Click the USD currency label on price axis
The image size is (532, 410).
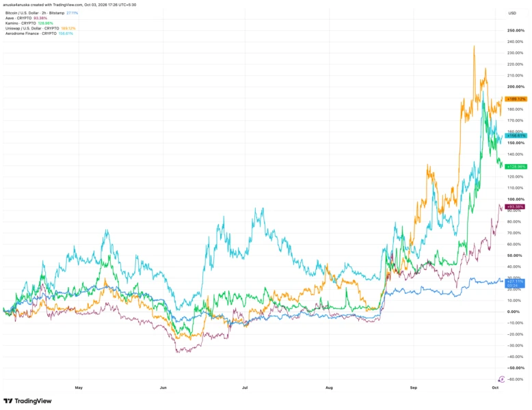[x=512, y=13]
